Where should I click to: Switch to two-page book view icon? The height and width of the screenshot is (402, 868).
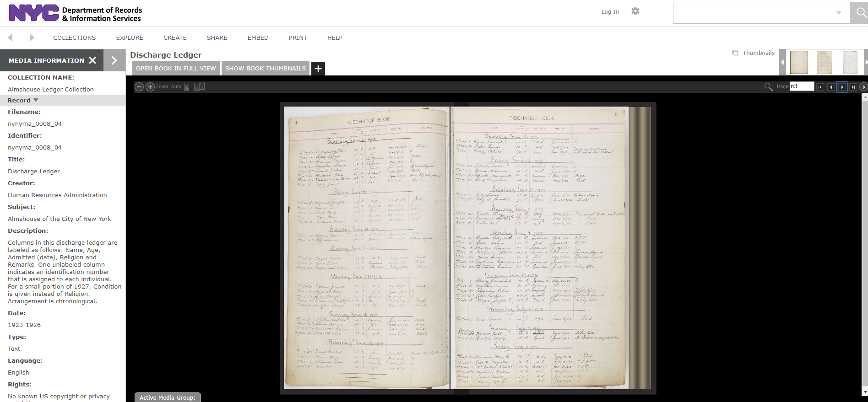click(x=199, y=87)
